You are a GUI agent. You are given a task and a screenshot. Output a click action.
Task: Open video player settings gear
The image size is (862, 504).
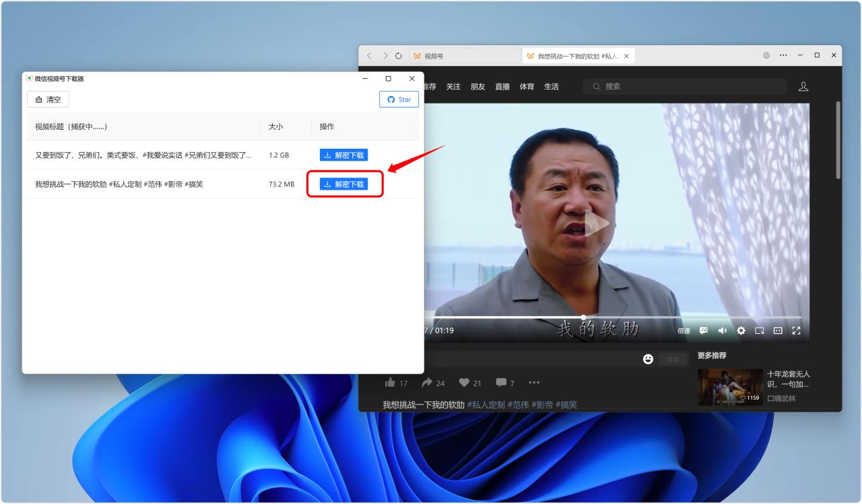point(741,330)
